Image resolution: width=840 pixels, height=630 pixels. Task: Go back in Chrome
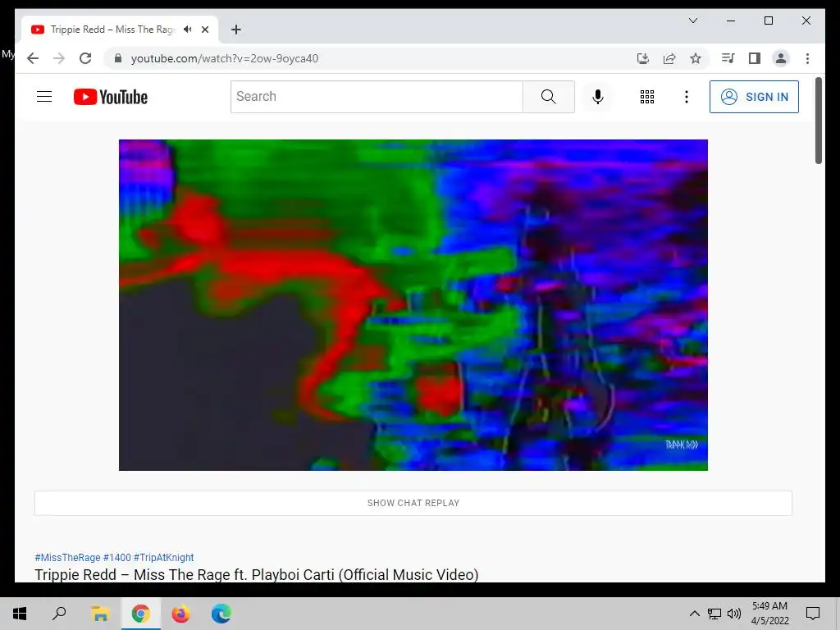[x=33, y=58]
